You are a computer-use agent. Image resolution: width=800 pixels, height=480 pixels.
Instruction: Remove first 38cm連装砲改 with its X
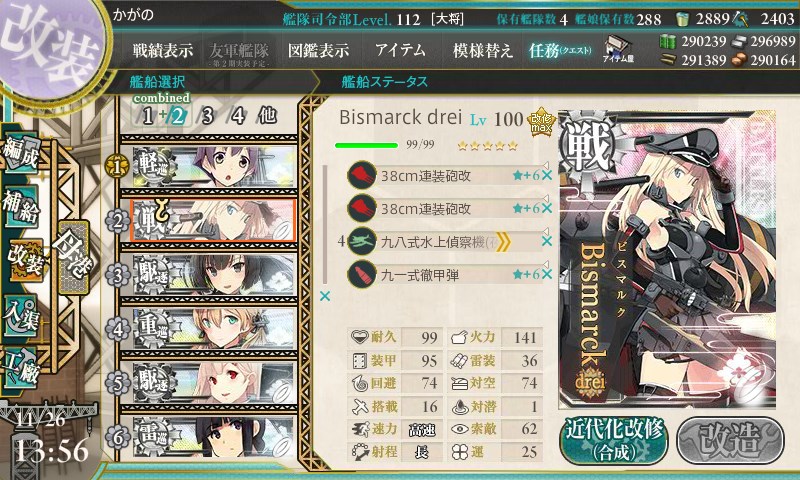pos(546,175)
